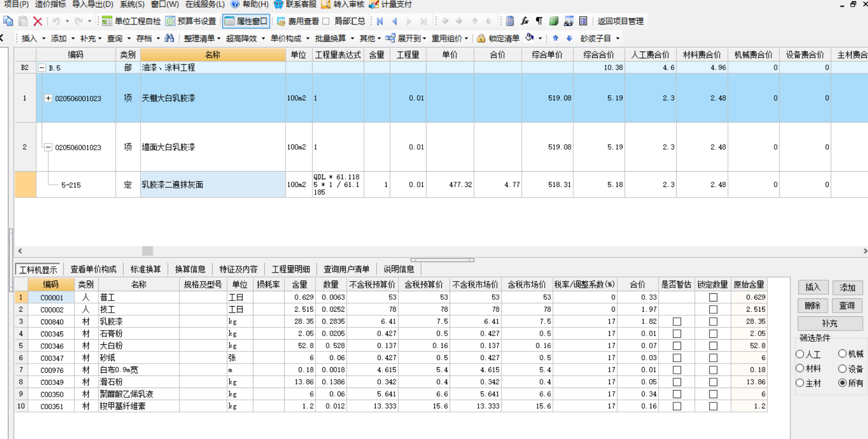The image size is (868, 439).
Task: Open the 查询 dropdown menu
Action: [x=119, y=38]
